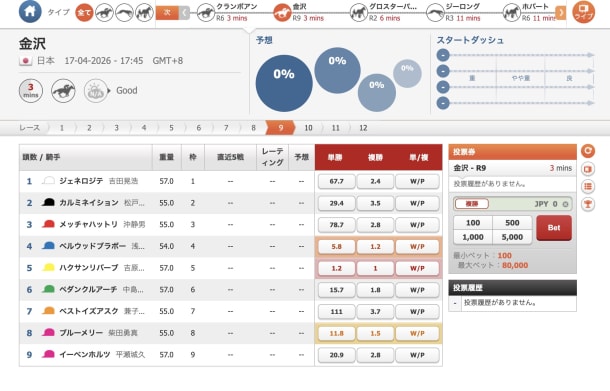Add 100 stake amount
Screen dimensions: 610x391
click(473, 223)
